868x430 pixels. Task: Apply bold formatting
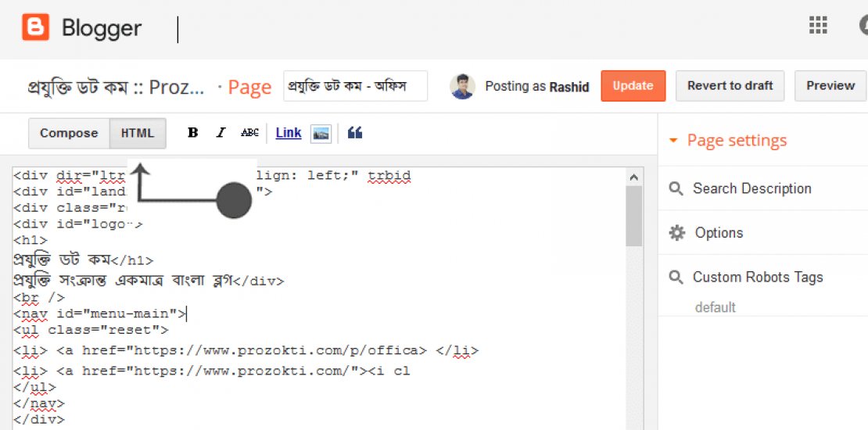point(192,133)
